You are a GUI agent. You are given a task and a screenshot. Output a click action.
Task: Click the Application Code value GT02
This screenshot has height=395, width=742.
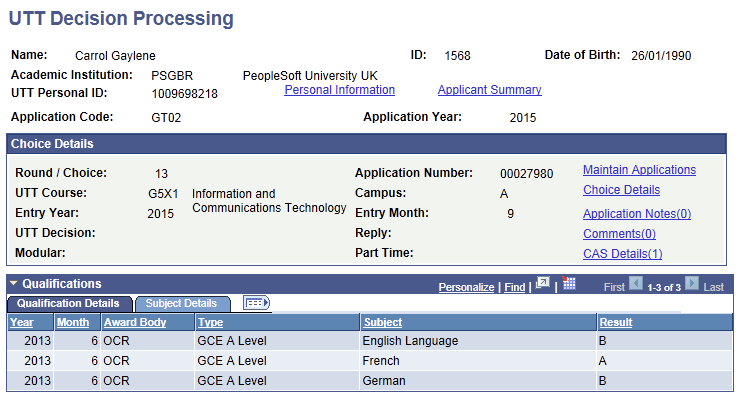tap(166, 117)
